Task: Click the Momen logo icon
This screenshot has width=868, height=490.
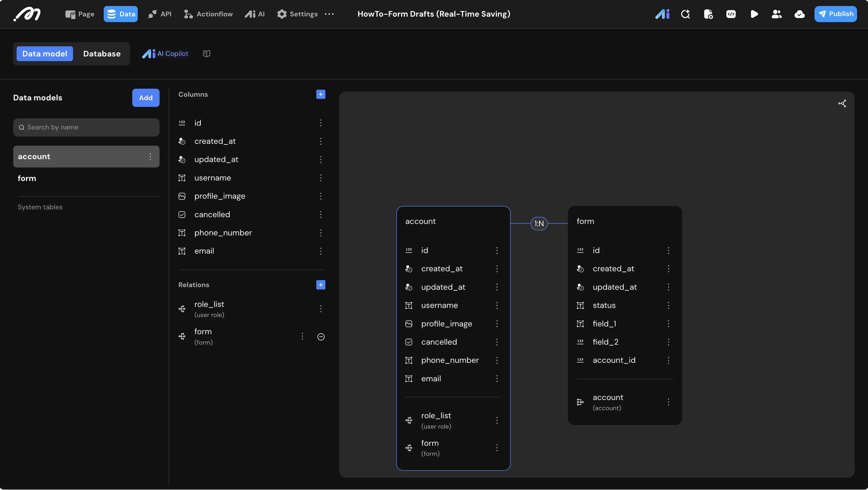Action: 27,14
